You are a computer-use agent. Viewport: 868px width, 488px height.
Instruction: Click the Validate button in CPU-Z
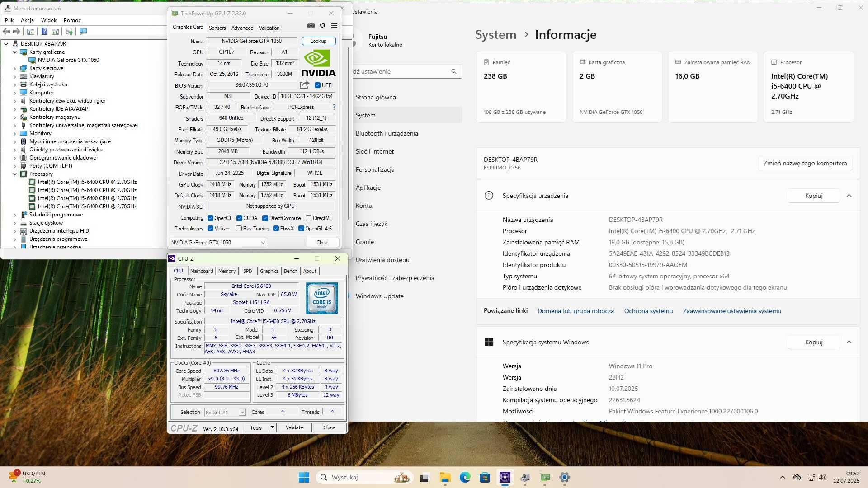294,427
